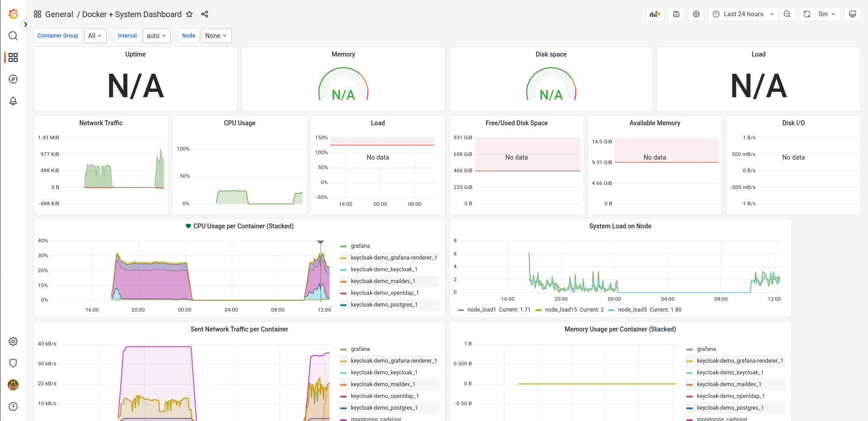Expand the side navigation menu arrow
The image size is (868, 421).
click(x=25, y=24)
